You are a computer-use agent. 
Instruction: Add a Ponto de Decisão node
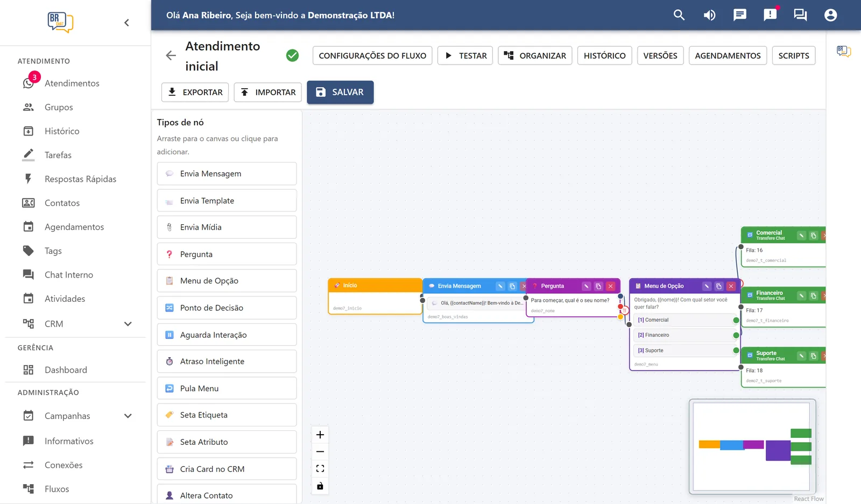[x=227, y=308]
